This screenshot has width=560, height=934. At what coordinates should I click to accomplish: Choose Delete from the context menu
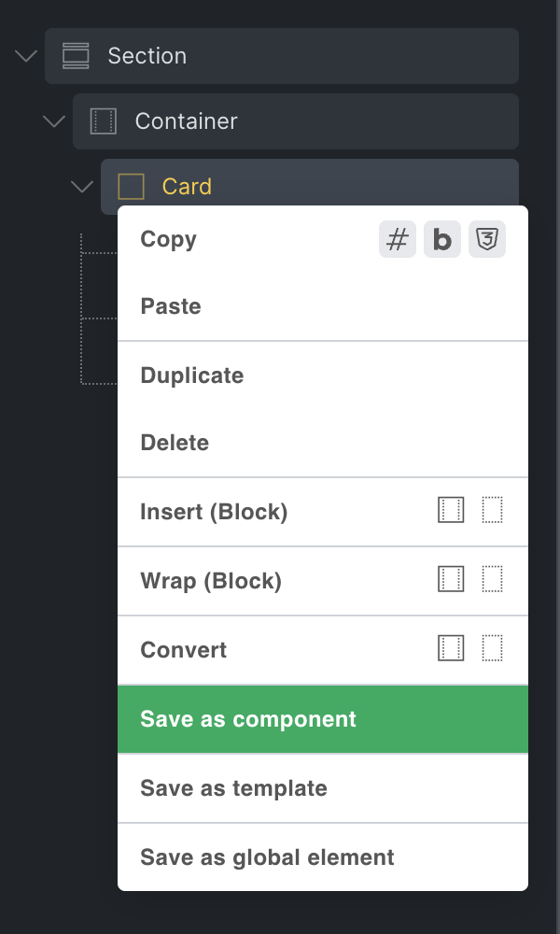click(175, 443)
